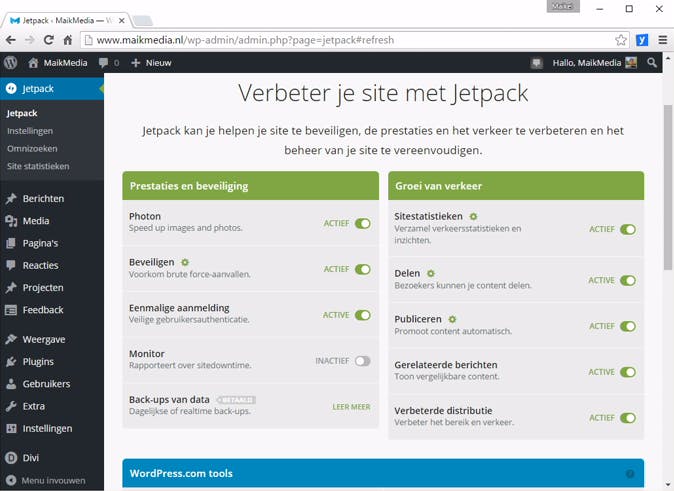
Task: Open settings gear next to Sitestatistieken
Action: click(x=473, y=216)
